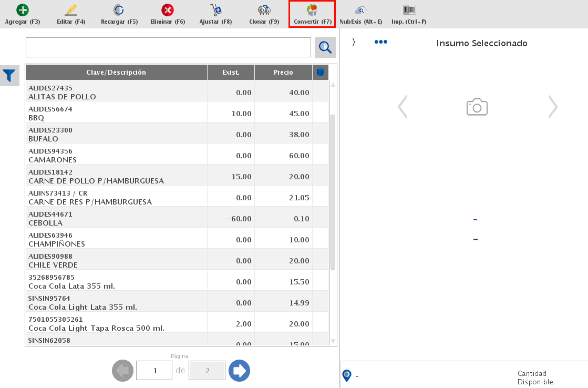
Task: Select the CEBOLLA row in the list
Action: pos(116,219)
